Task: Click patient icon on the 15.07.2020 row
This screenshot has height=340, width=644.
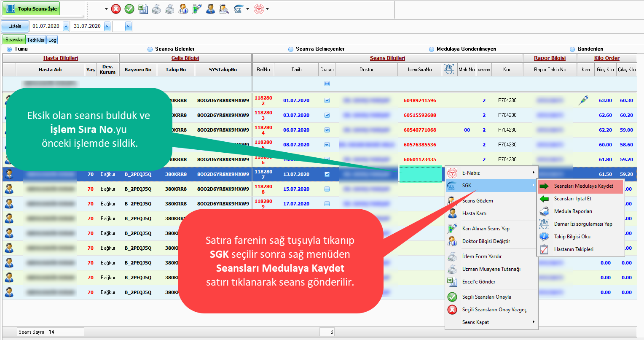Action: click(x=9, y=189)
